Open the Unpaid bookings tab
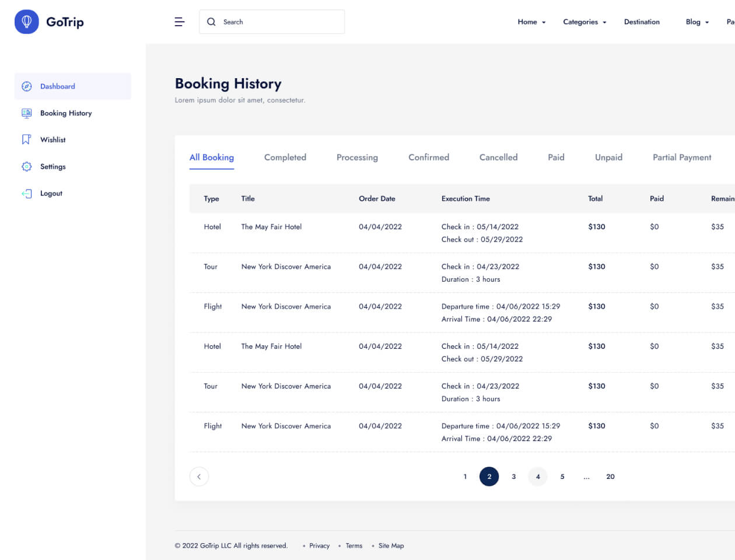The height and width of the screenshot is (560, 735). point(608,157)
